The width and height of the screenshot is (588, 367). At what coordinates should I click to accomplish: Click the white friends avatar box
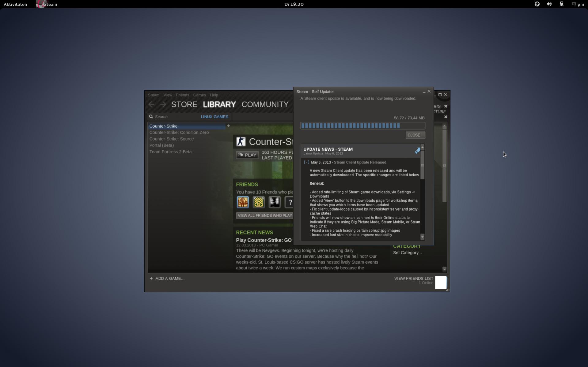[441, 282]
